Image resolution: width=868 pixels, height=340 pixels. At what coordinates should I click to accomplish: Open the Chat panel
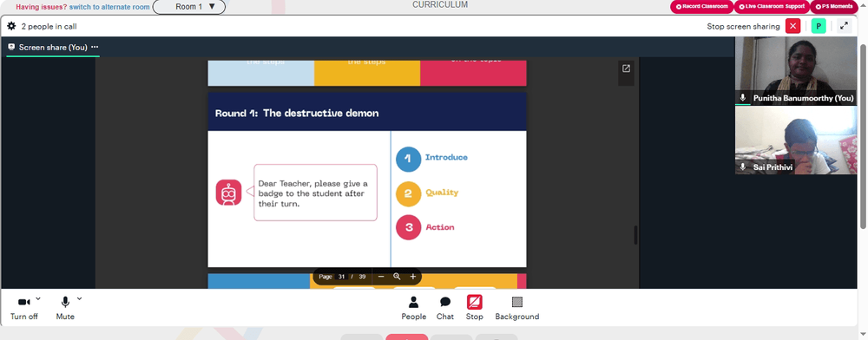[x=445, y=308]
